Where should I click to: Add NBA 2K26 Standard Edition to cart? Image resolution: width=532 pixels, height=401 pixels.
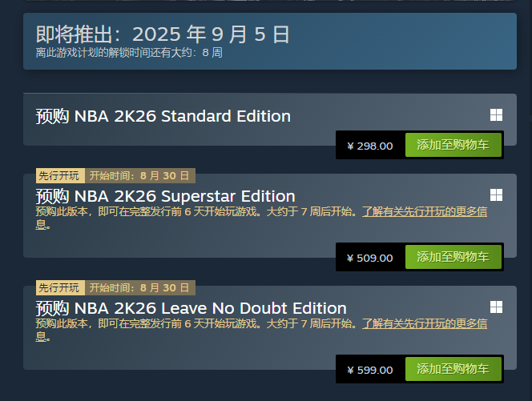pyautogui.click(x=453, y=145)
